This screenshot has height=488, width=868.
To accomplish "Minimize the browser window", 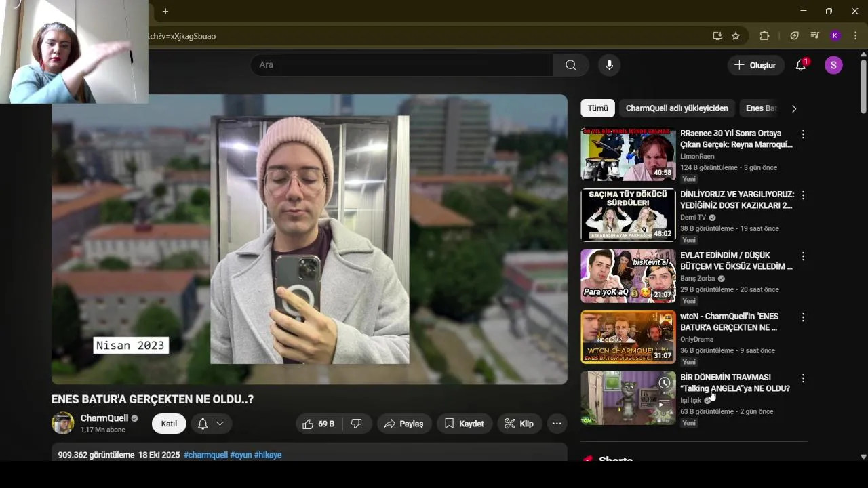I will pyautogui.click(x=804, y=11).
